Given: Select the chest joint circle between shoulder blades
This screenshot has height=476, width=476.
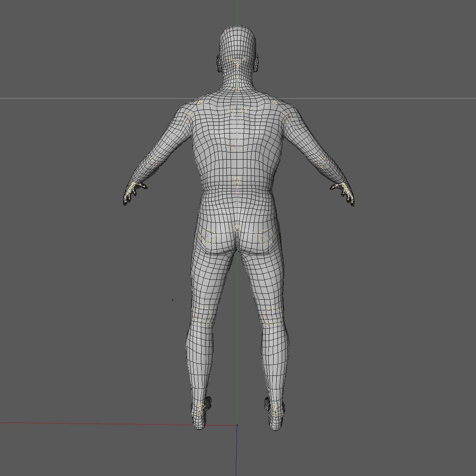Looking at the screenshot, I should pyautogui.click(x=237, y=145).
